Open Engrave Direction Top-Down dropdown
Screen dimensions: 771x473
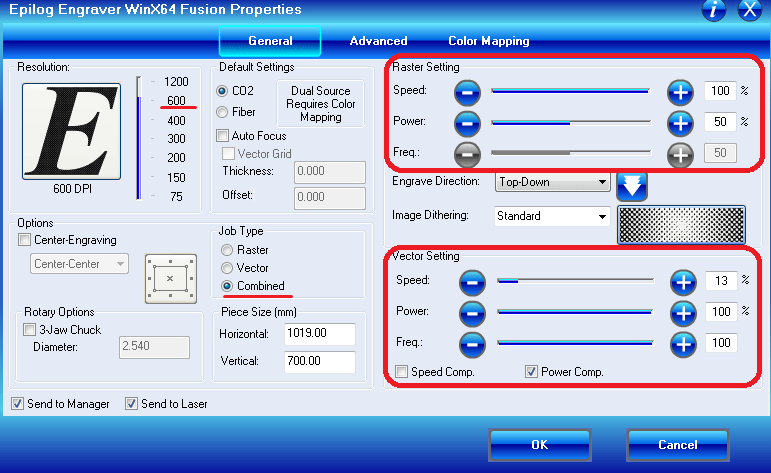553,182
